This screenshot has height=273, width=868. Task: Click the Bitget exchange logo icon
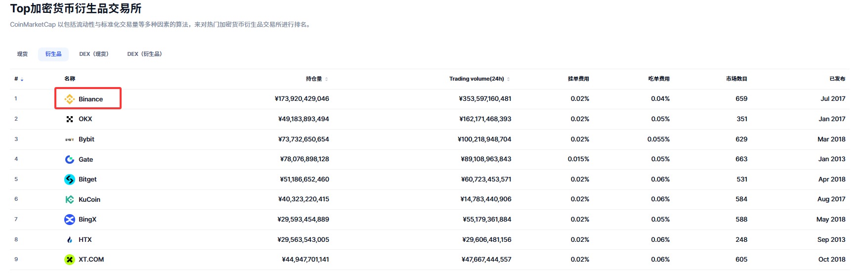click(70, 180)
